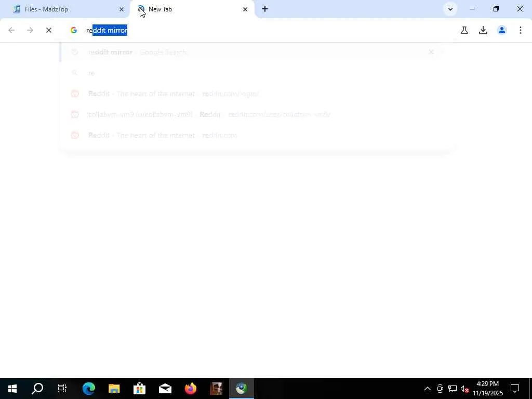Open the Mail app from taskbar

tap(165, 389)
